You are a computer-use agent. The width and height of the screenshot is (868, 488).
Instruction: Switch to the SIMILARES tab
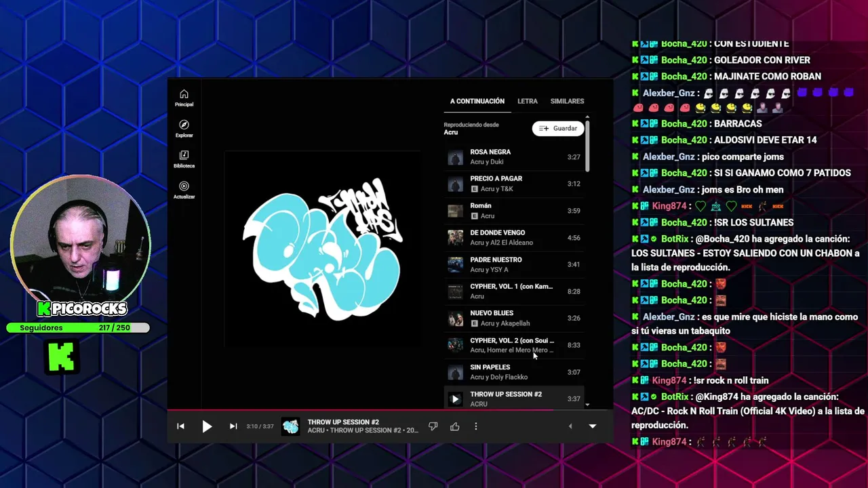pos(567,101)
